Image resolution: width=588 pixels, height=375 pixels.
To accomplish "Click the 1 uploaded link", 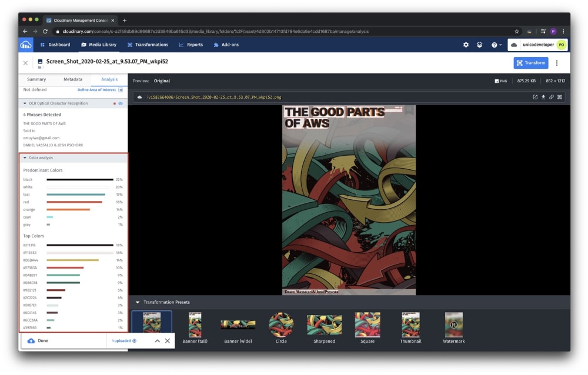I will [123, 341].
